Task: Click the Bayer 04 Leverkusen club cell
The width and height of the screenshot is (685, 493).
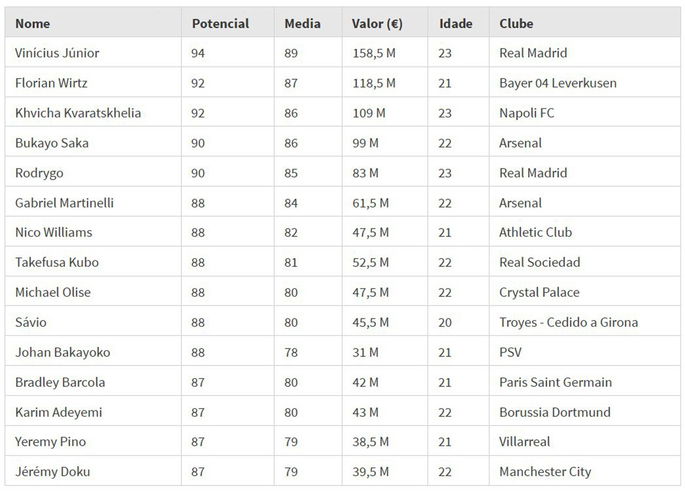Action: tap(557, 83)
